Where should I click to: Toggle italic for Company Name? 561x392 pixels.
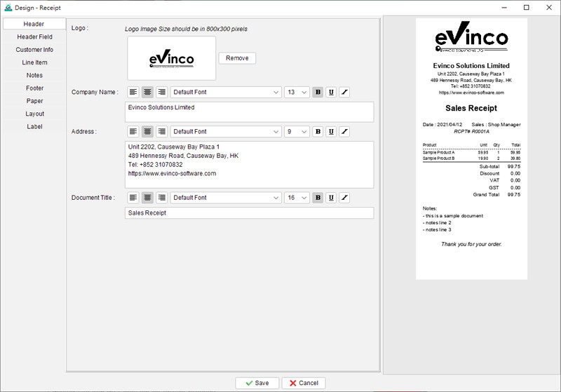pyautogui.click(x=344, y=92)
